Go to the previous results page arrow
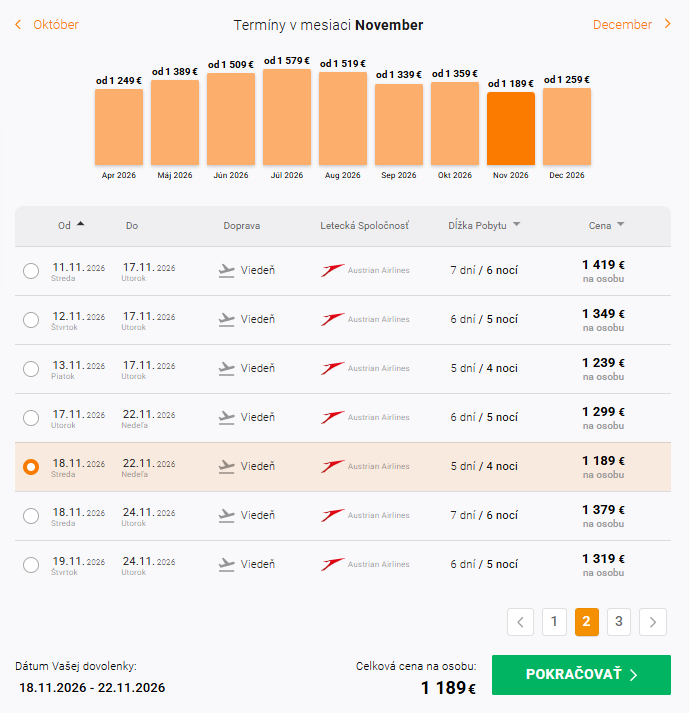This screenshot has height=713, width=689. (520, 622)
